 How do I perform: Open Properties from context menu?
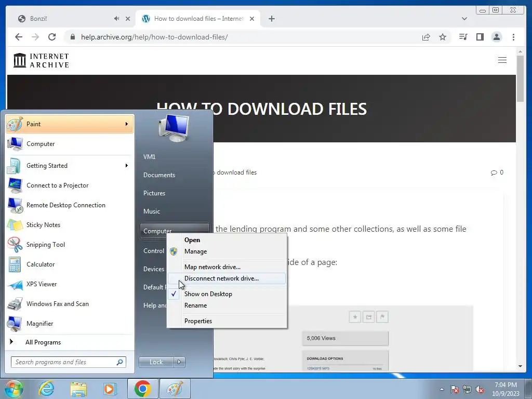[x=227, y=321]
